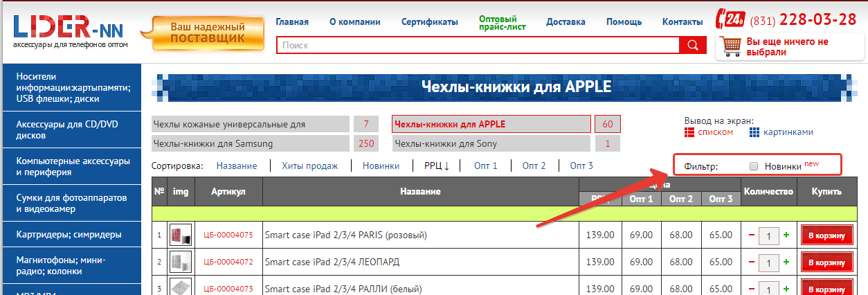
Task: Click РРЦ price 139.00 of PARIS case
Action: [x=599, y=235]
